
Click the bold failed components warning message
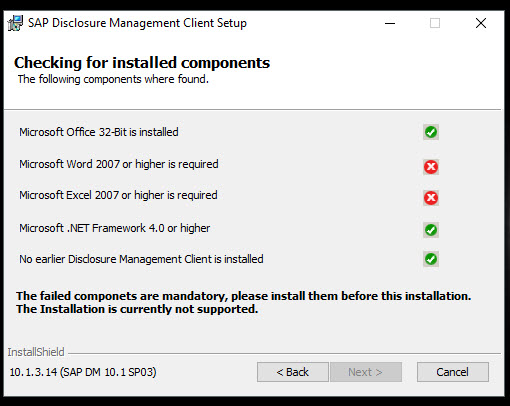(x=244, y=303)
